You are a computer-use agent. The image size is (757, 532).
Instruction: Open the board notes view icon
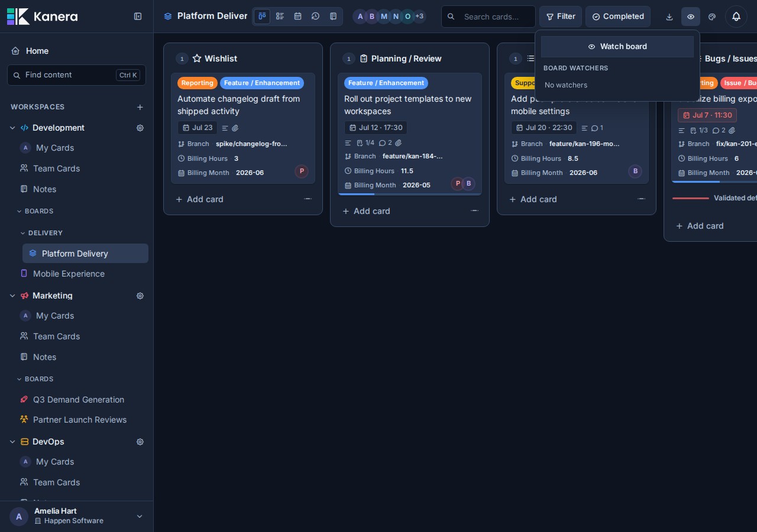(x=333, y=17)
